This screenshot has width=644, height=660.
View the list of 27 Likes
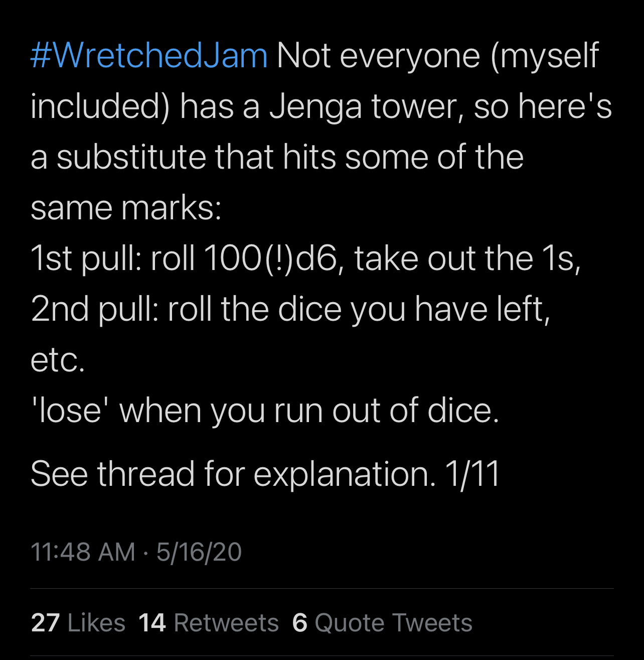tap(78, 623)
